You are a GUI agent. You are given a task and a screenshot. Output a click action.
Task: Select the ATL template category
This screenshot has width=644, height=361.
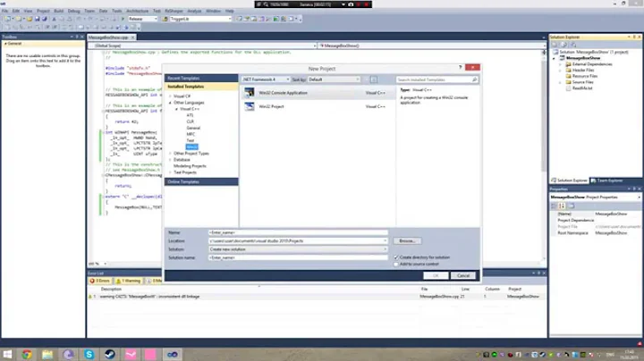[190, 115]
